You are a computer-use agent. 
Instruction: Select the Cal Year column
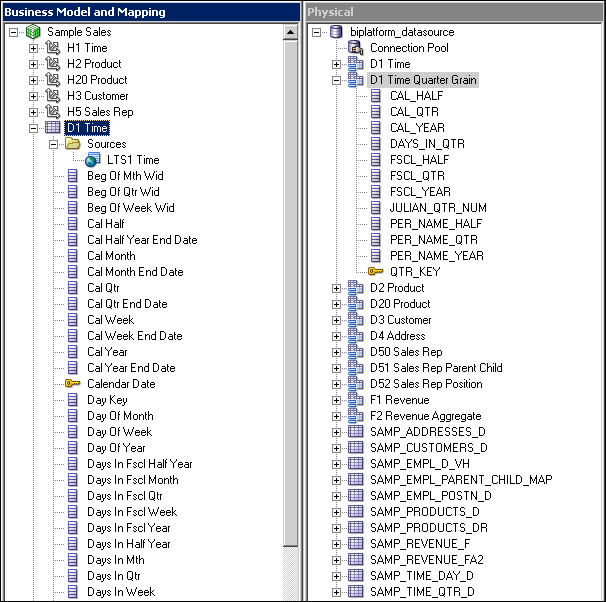pyautogui.click(x=107, y=352)
